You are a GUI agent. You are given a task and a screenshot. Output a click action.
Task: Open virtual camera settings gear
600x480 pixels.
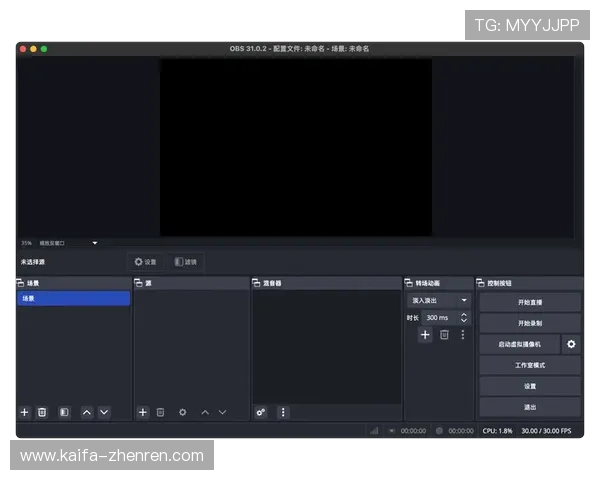point(571,344)
